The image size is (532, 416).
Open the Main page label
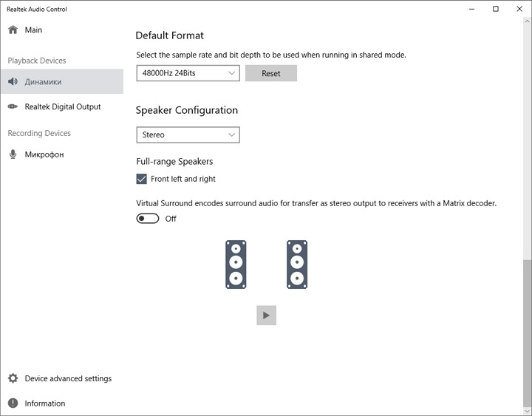[33, 30]
